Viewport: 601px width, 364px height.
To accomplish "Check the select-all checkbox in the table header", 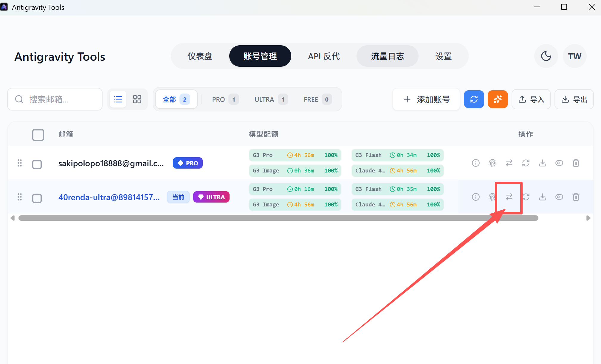I will pos(38,135).
